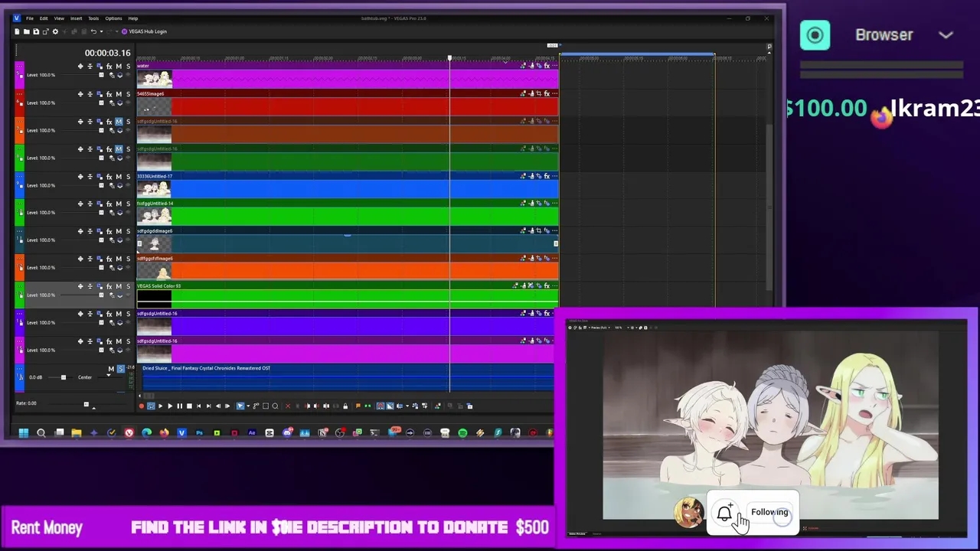This screenshot has width=980, height=551.
Task: Open the File menu
Action: point(30,18)
